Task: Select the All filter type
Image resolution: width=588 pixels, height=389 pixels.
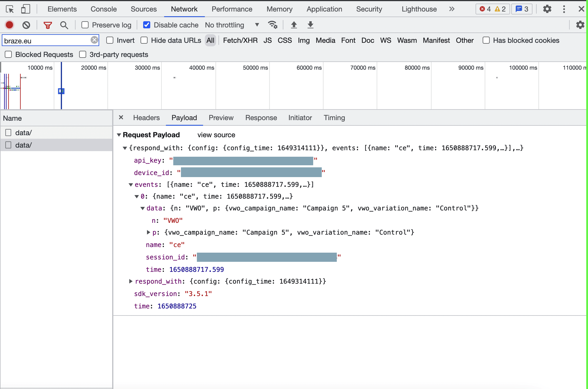Action: pyautogui.click(x=210, y=40)
